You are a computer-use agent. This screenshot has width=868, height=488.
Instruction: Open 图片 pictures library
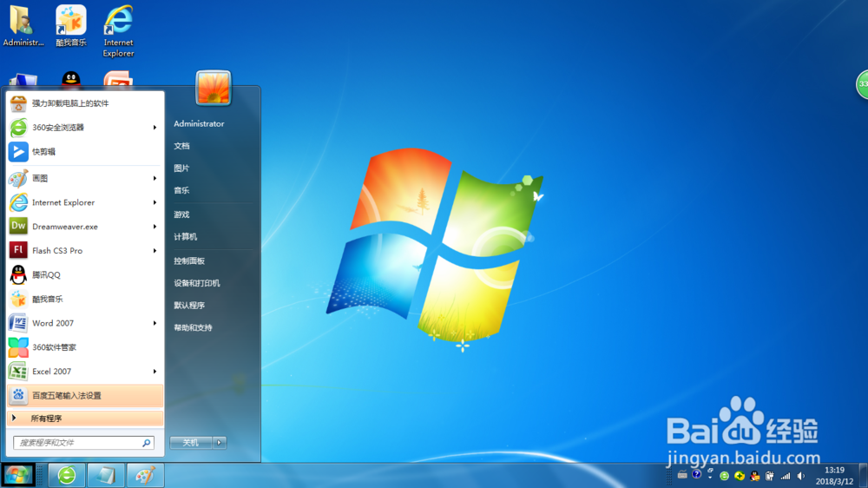point(182,168)
